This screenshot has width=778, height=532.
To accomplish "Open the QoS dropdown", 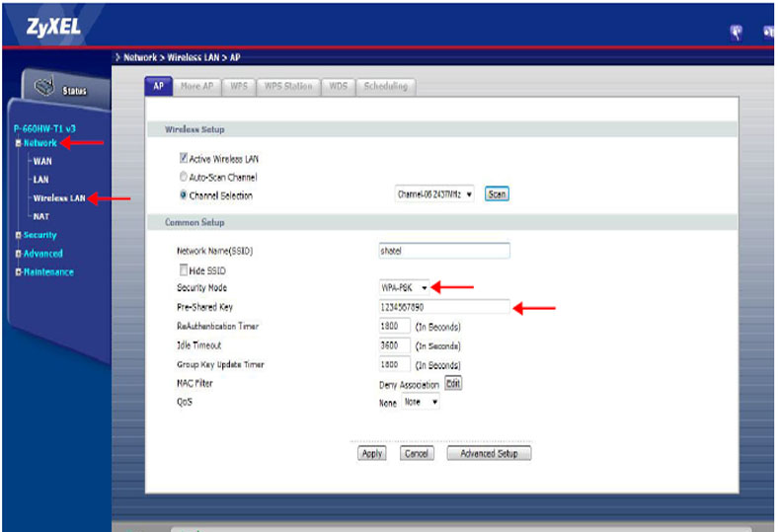I will point(421,402).
